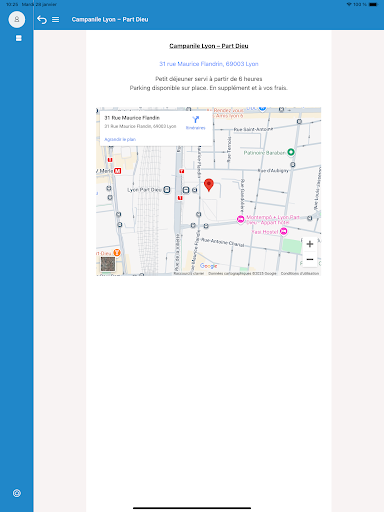Click the Google logo on the map
This screenshot has height=512, width=384.
tap(209, 266)
